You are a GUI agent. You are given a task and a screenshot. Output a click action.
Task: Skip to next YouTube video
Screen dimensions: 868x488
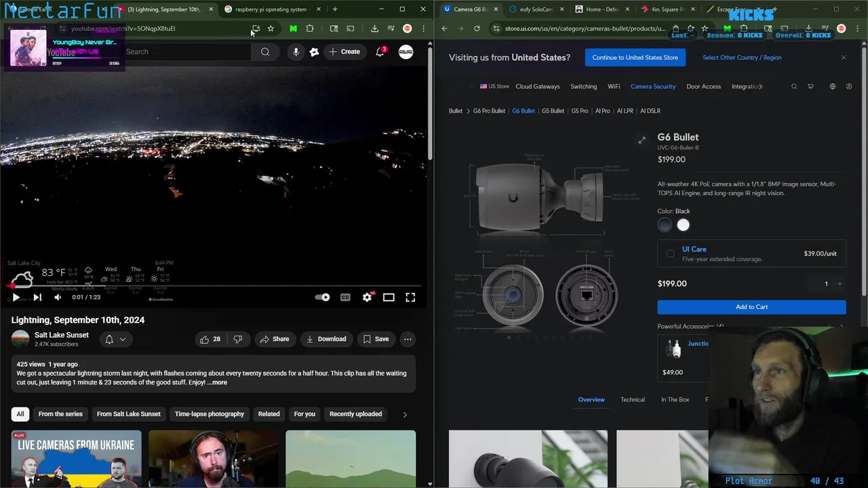tap(37, 298)
